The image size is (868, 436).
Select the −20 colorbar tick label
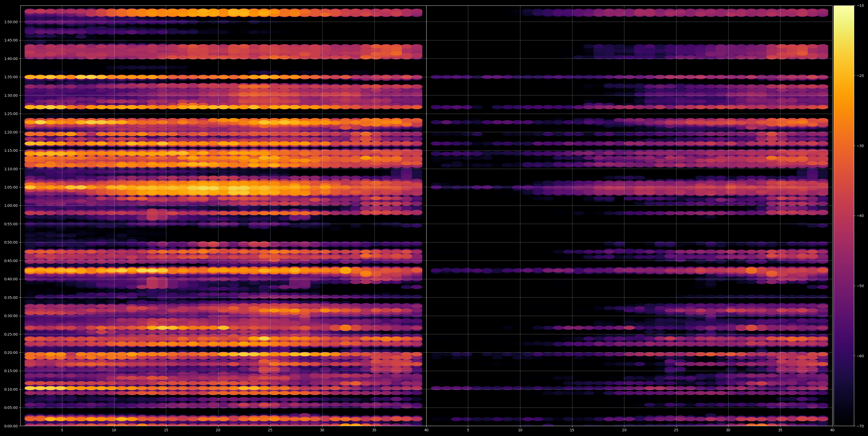point(860,76)
